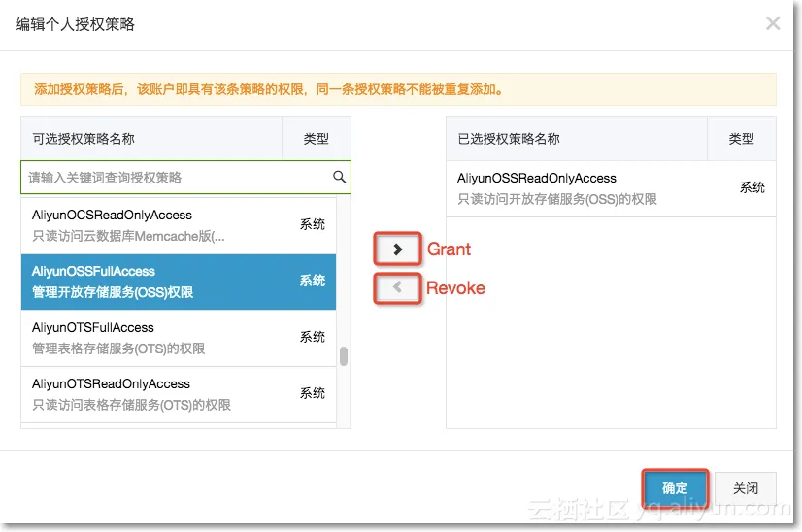The height and width of the screenshot is (532, 802).
Task: Click 类型 header of the selected list
Action: pos(741,139)
